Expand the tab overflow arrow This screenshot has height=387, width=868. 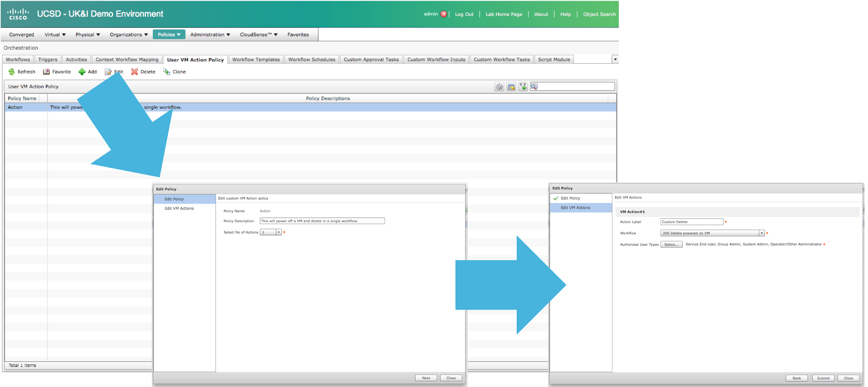615,59
